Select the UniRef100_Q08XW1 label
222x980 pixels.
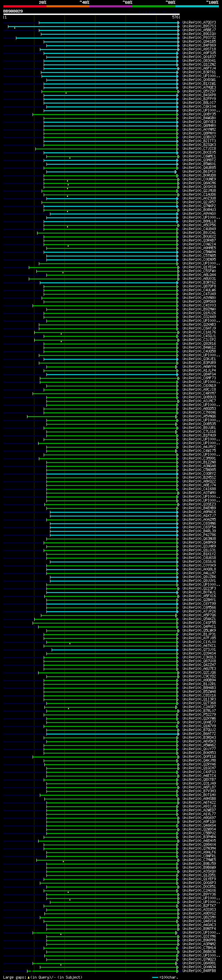click(x=199, y=80)
